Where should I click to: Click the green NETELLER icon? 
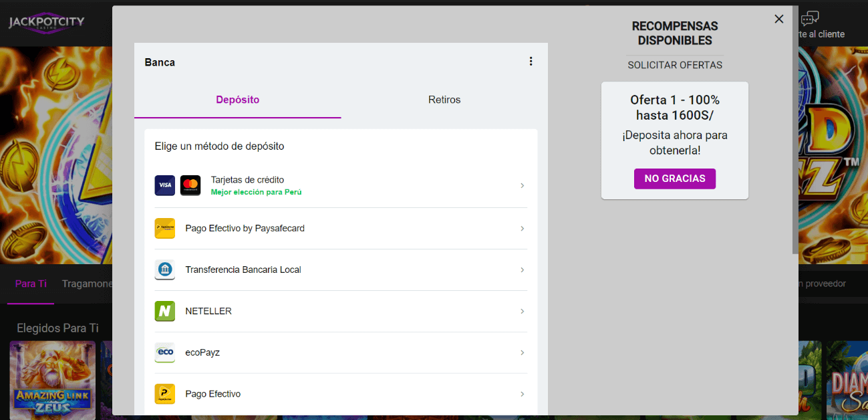(x=164, y=311)
